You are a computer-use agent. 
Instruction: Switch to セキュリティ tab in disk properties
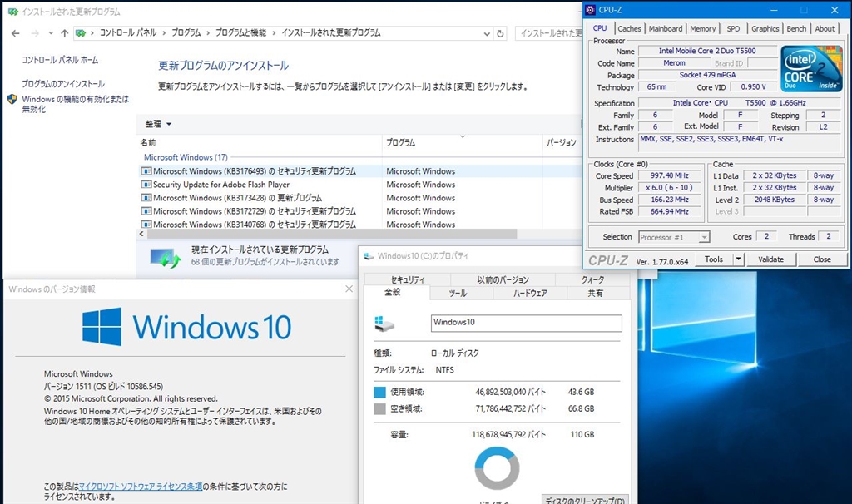[408, 279]
